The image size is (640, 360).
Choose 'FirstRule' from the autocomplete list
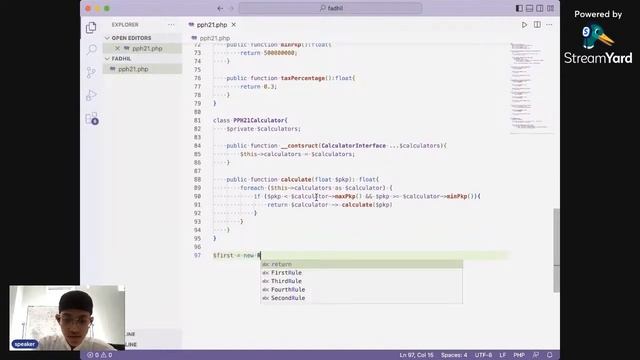coord(362,273)
